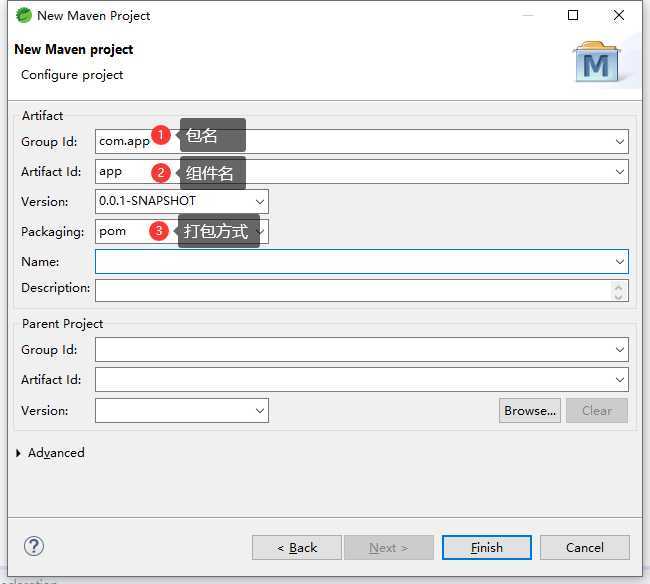
Task: Click the Spring leaf icon in title bar
Action: (24, 15)
